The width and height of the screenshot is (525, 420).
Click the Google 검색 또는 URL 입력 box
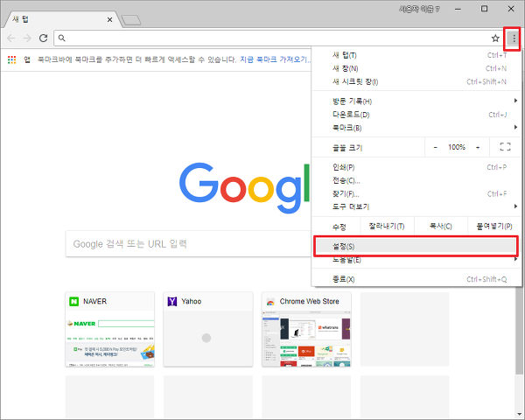click(188, 244)
